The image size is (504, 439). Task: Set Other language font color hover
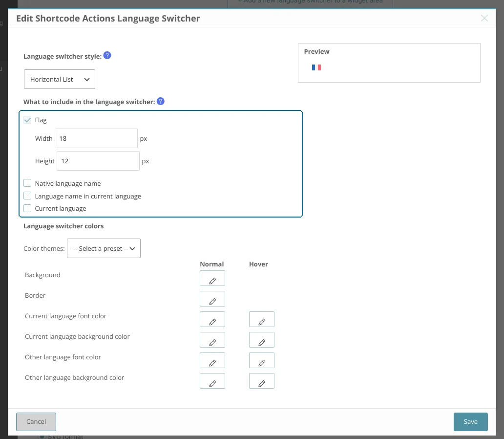pos(262,360)
